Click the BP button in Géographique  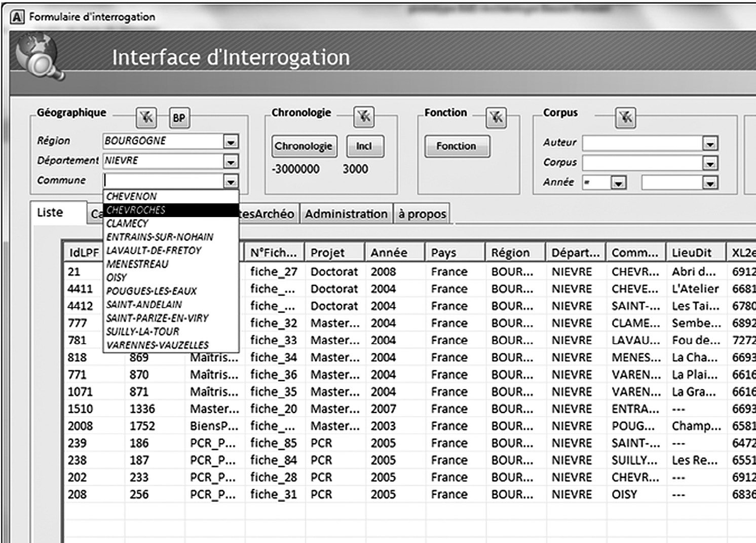[x=179, y=118]
